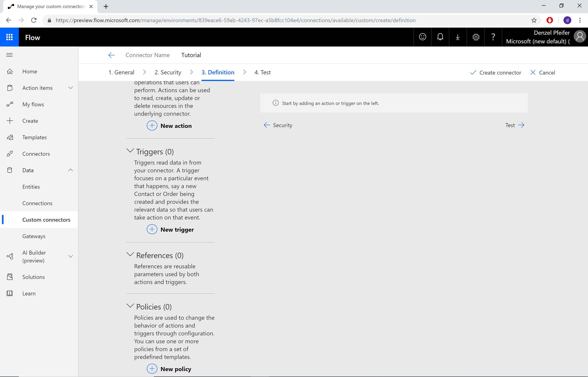The image size is (588, 377).
Task: Click the smiley feedback icon
Action: pos(423,37)
